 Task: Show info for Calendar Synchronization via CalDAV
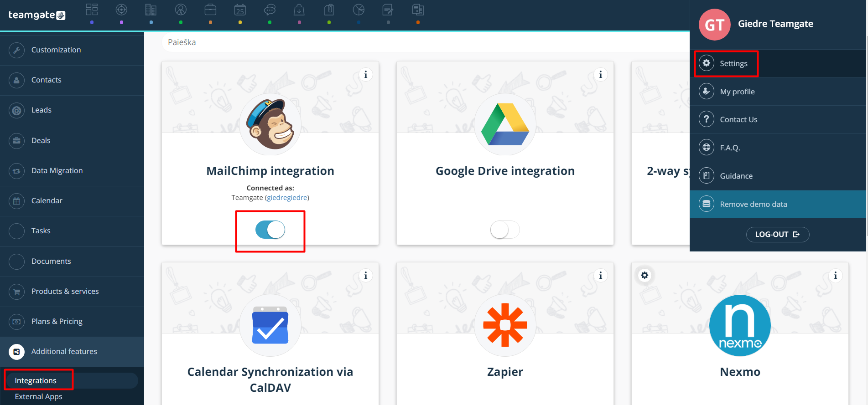tap(365, 275)
